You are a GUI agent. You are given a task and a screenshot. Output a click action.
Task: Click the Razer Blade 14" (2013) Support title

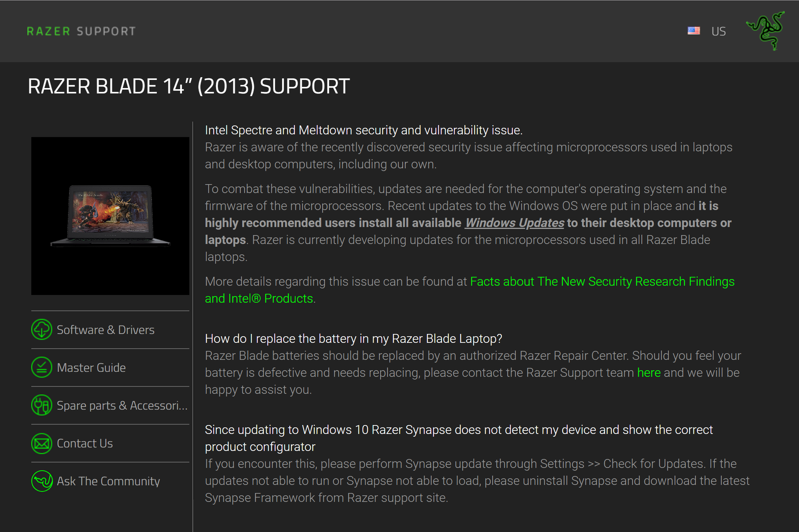pyautogui.click(x=189, y=86)
